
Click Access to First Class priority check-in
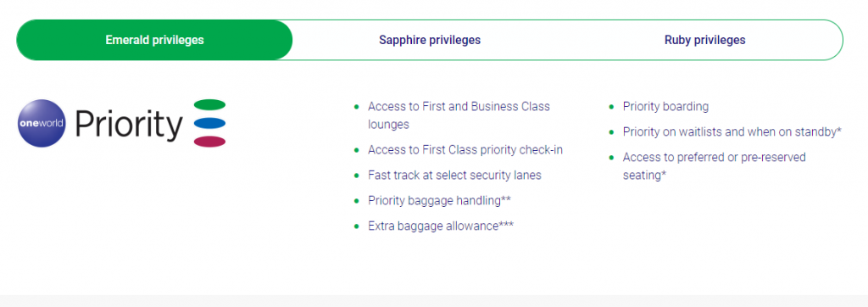pos(465,149)
